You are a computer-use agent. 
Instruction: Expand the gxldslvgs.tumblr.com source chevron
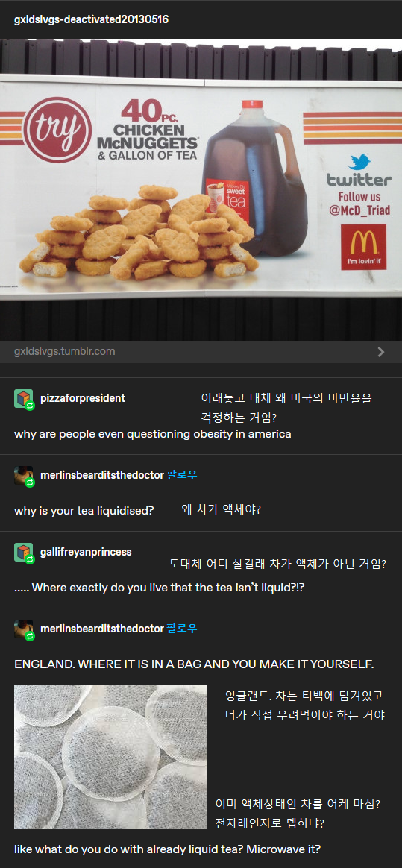[381, 351]
